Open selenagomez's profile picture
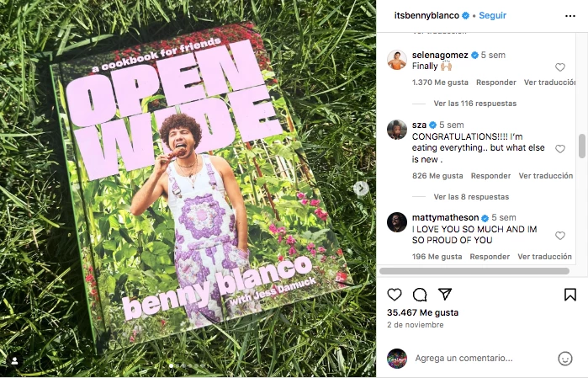 click(x=397, y=60)
